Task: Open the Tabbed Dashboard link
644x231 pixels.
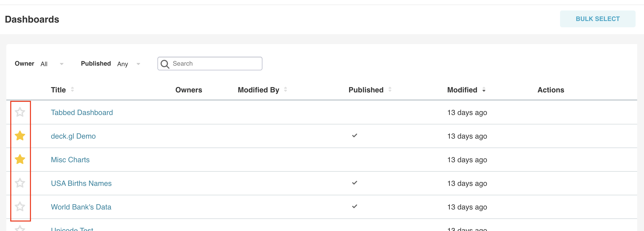Action: [82, 113]
